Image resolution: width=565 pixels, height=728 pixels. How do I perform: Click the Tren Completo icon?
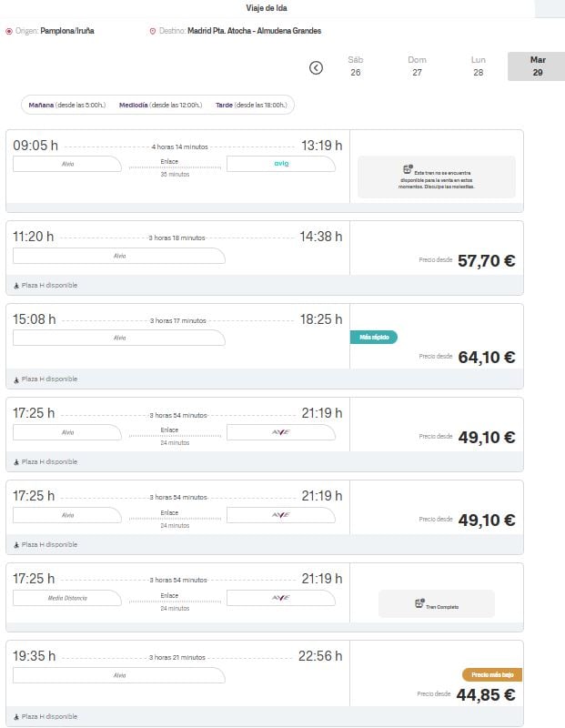click(419, 602)
